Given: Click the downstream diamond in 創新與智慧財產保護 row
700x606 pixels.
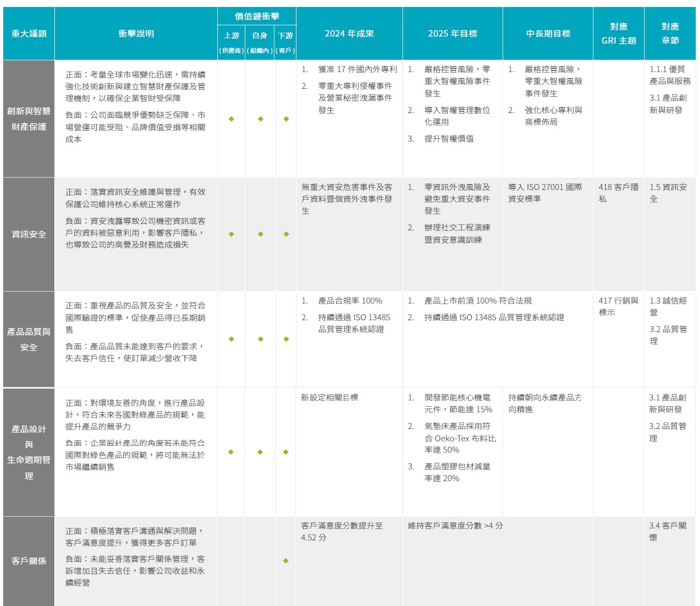Looking at the screenshot, I should point(286,119).
